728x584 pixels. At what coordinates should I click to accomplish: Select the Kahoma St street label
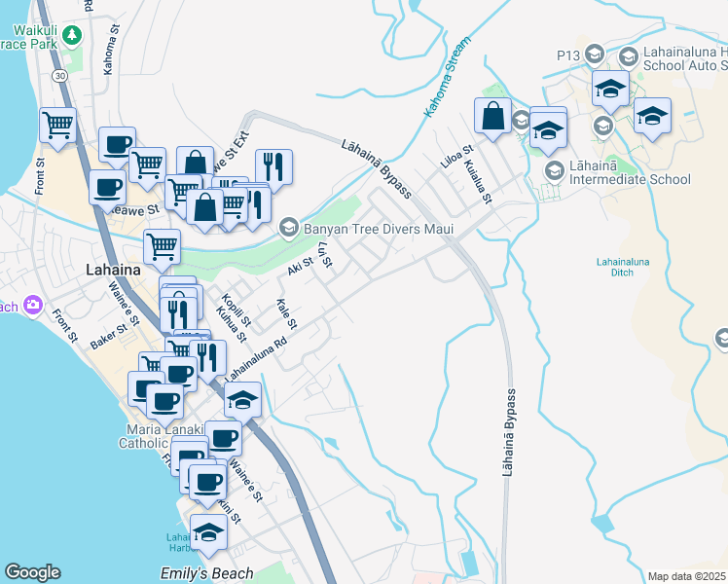[x=111, y=50]
